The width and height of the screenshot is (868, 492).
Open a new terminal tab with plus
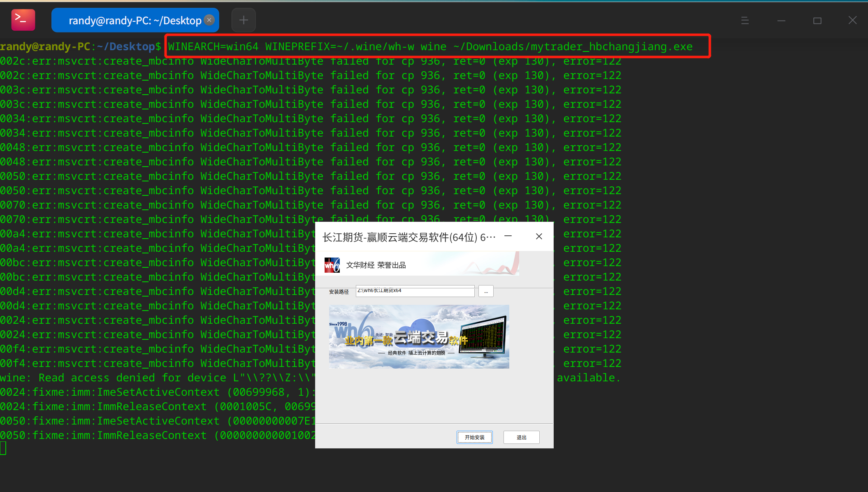point(244,20)
